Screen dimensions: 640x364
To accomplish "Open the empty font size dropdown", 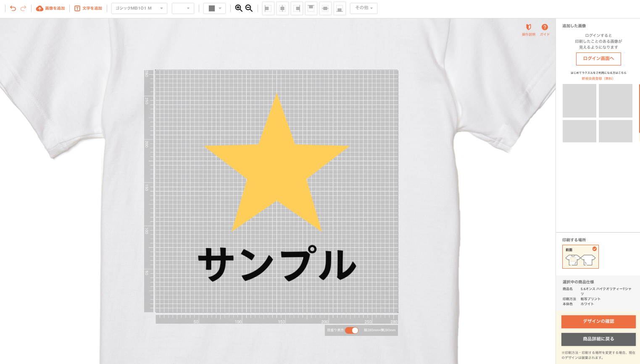I will pos(183,8).
